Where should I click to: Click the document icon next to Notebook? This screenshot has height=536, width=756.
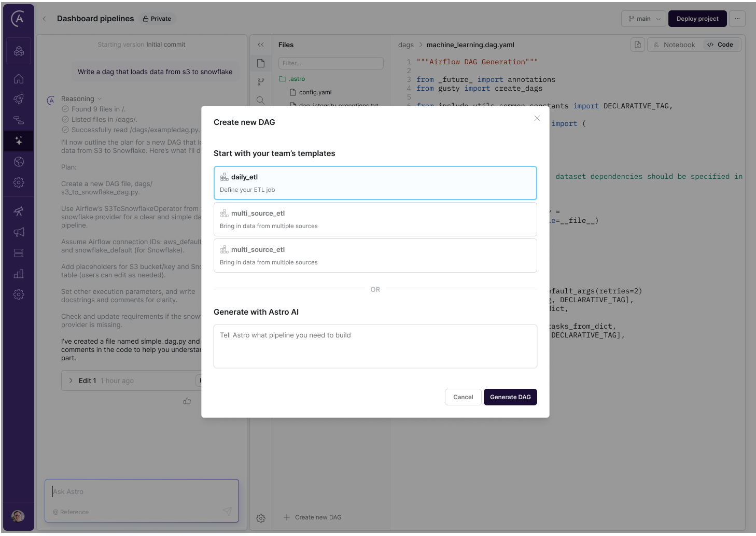tap(638, 45)
